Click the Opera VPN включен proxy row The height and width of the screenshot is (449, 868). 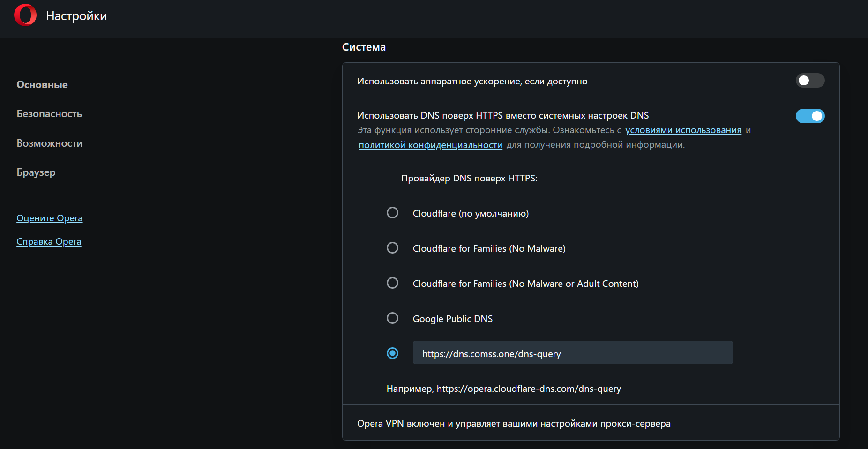pos(591,423)
